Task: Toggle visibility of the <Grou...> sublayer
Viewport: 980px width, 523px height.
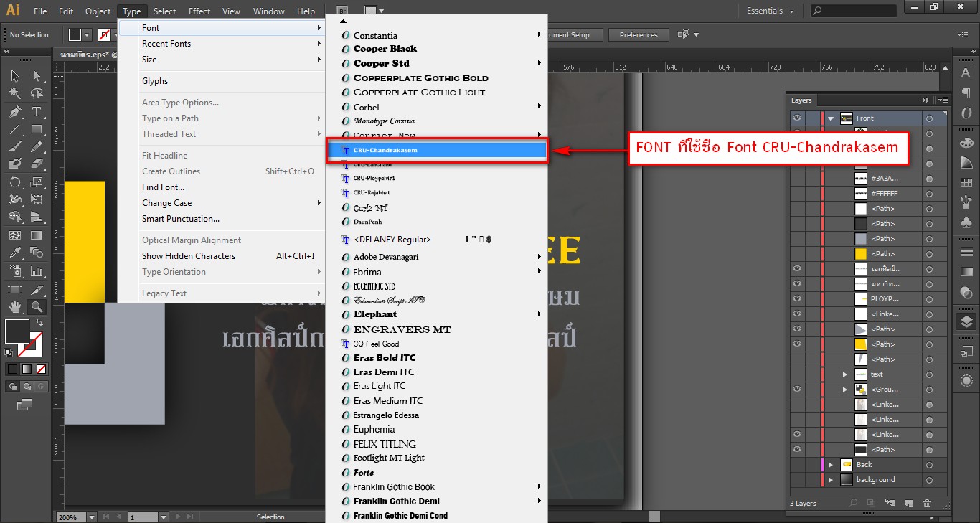Action: tap(797, 389)
